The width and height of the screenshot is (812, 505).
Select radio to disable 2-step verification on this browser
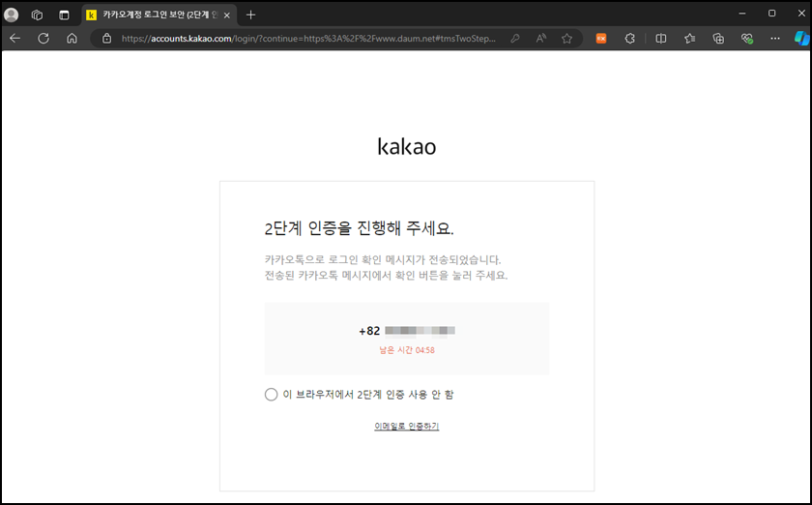(x=271, y=395)
